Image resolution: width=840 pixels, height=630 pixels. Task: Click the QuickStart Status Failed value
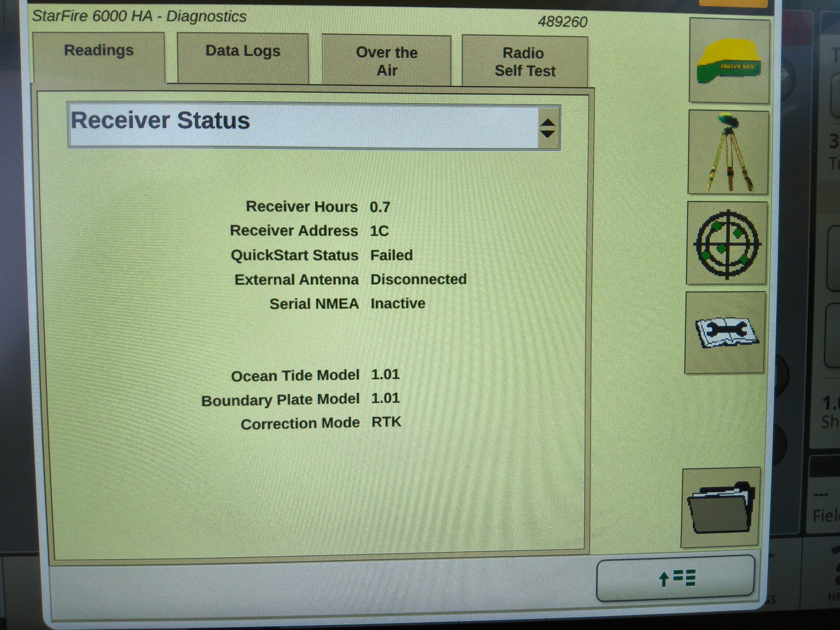pyautogui.click(x=392, y=255)
